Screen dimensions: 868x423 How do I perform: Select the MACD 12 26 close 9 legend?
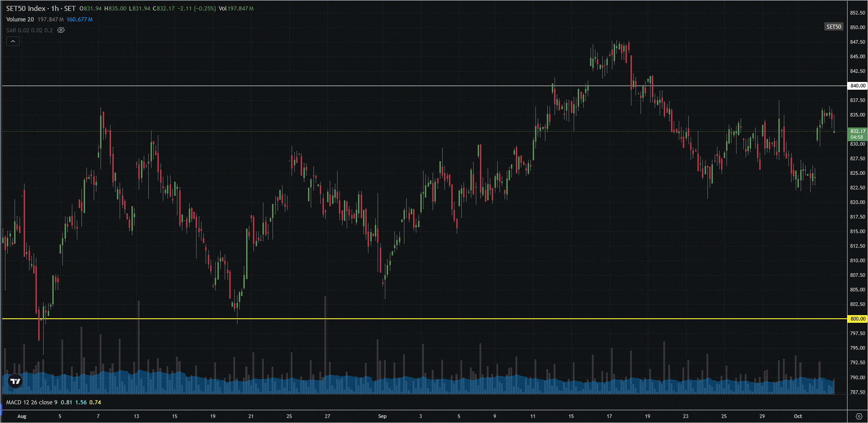click(32, 403)
